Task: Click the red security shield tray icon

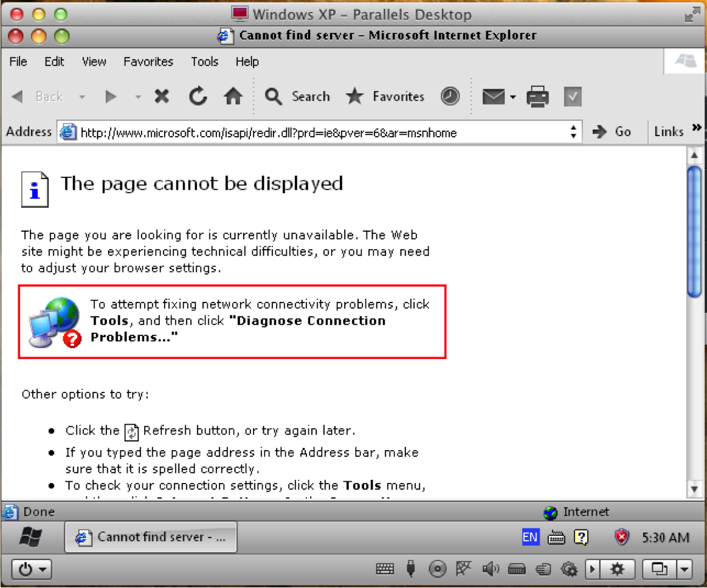Action: 622,537
